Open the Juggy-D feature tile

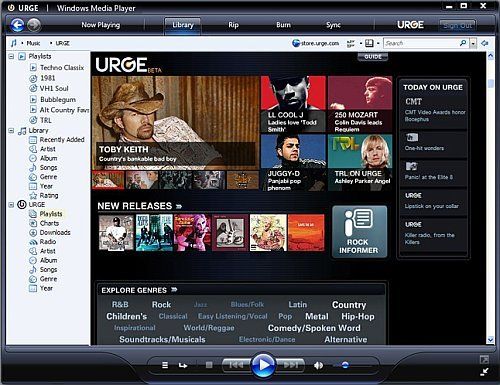(293, 163)
